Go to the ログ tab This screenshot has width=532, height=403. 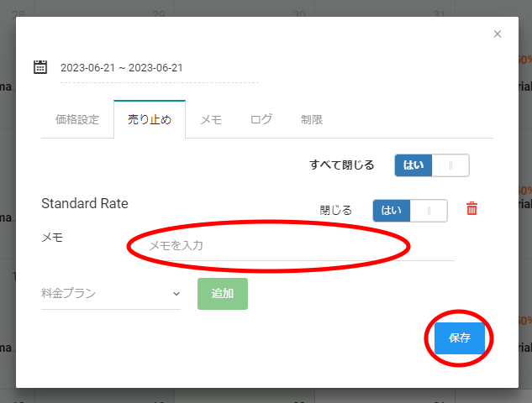(261, 120)
